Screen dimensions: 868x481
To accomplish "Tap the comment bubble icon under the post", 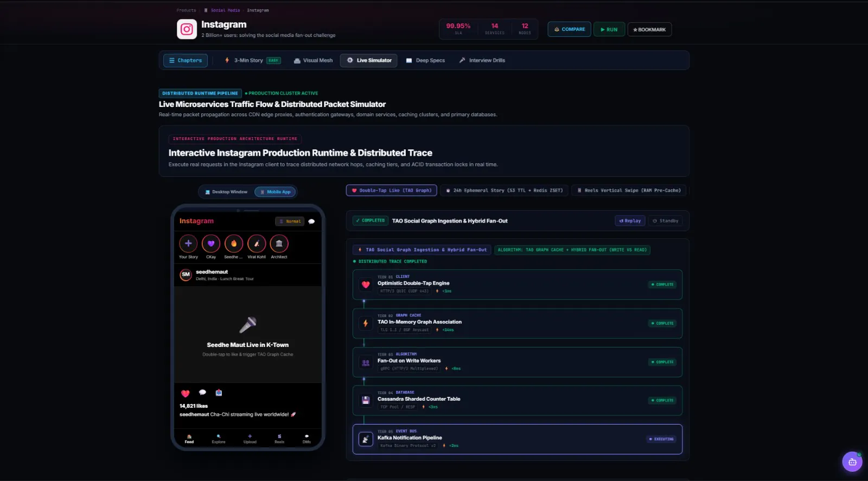I will coord(202,393).
